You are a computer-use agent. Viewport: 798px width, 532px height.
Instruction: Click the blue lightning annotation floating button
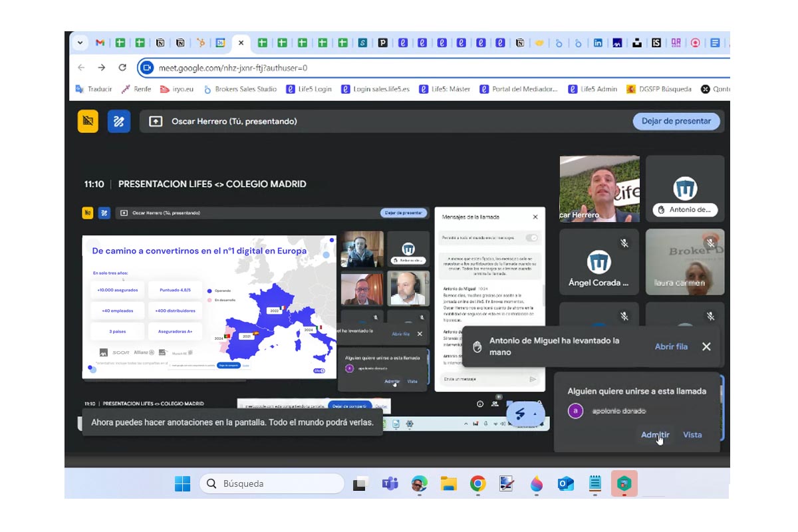520,414
